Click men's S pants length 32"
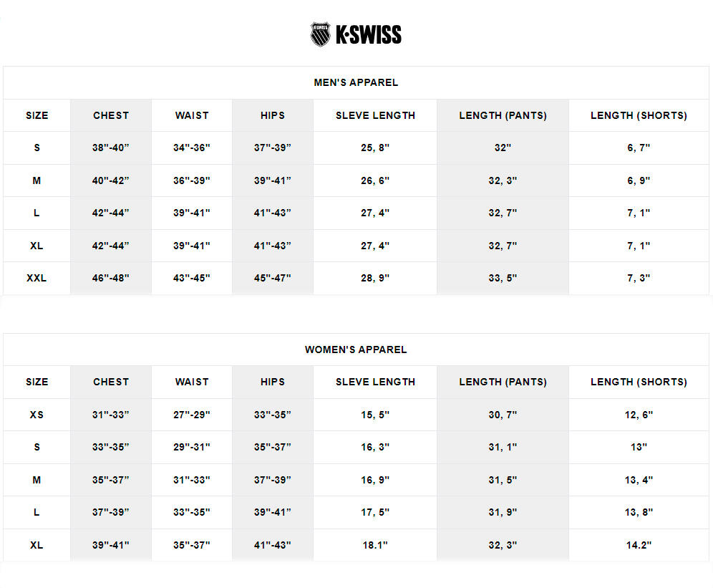 503,148
